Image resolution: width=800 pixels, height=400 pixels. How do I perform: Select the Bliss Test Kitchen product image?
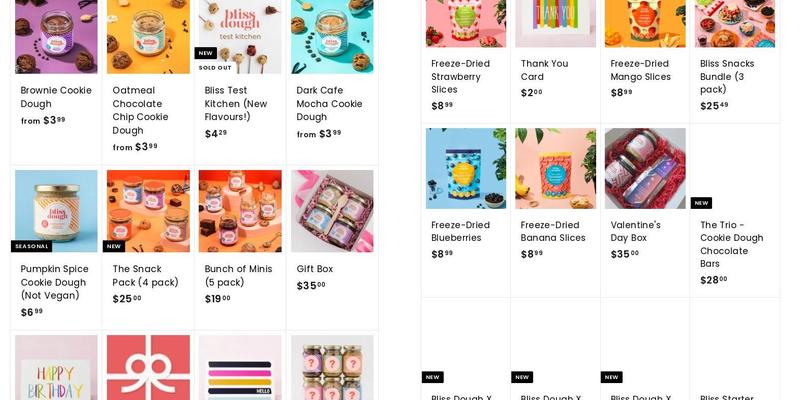click(240, 37)
